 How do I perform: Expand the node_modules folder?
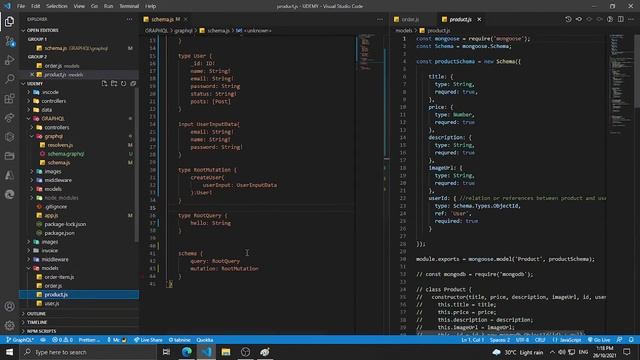[x=61, y=198]
